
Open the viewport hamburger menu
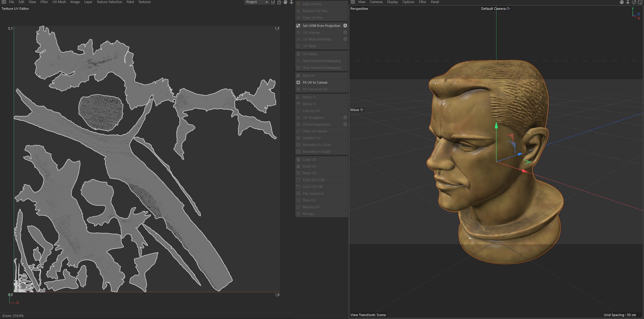click(x=353, y=2)
